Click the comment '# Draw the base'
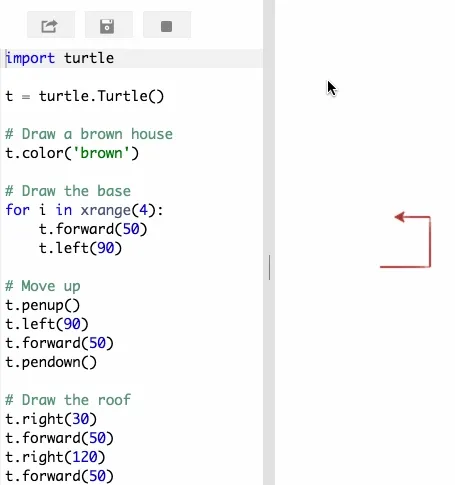The width and height of the screenshot is (455, 485). (x=68, y=191)
